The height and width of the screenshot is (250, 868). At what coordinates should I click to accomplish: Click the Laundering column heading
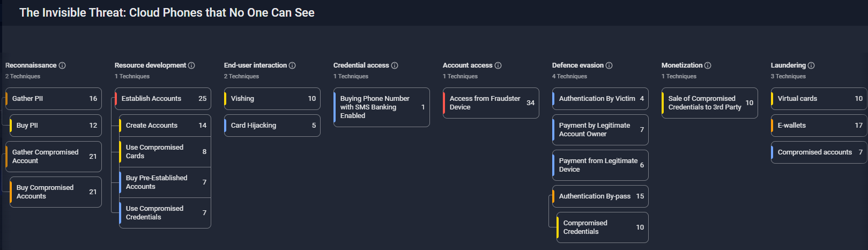[788, 65]
